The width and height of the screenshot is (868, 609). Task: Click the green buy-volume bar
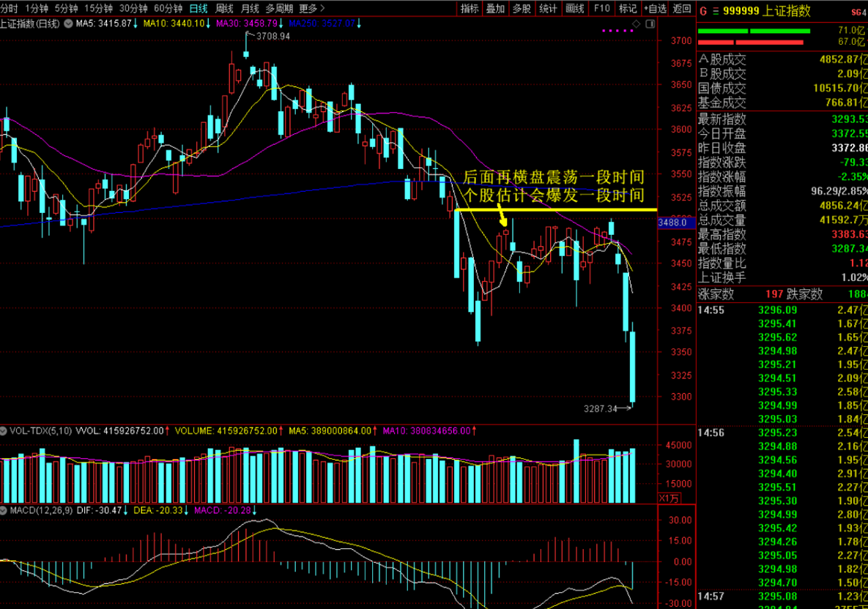pos(754,31)
